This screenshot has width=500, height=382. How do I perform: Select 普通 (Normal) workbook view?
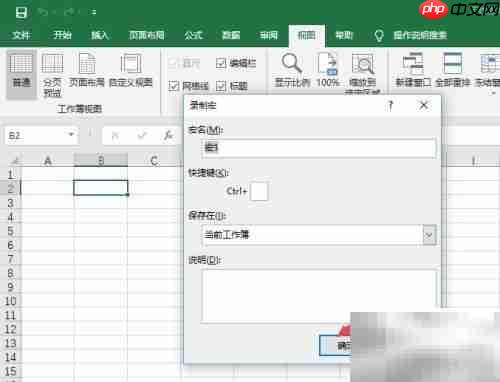pyautogui.click(x=21, y=75)
